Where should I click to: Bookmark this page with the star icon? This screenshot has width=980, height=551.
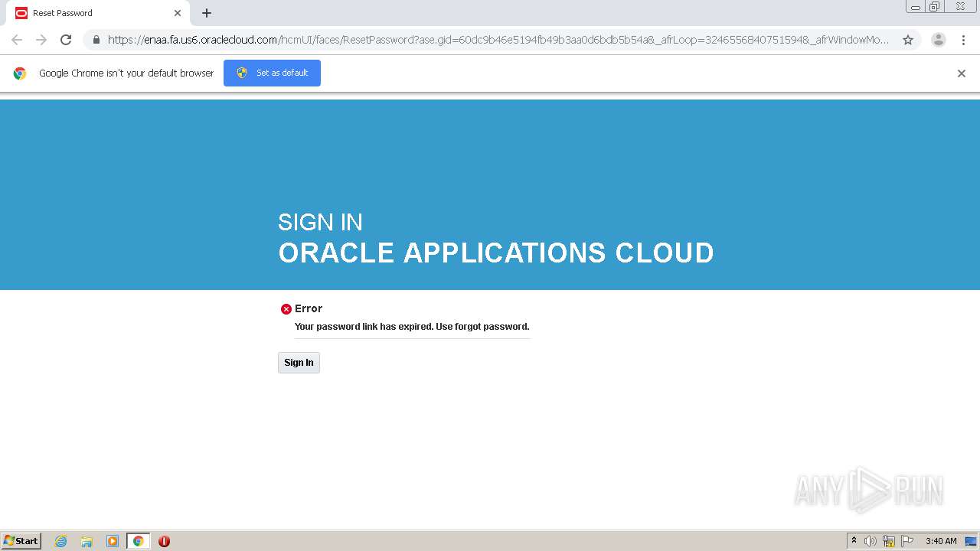click(908, 40)
